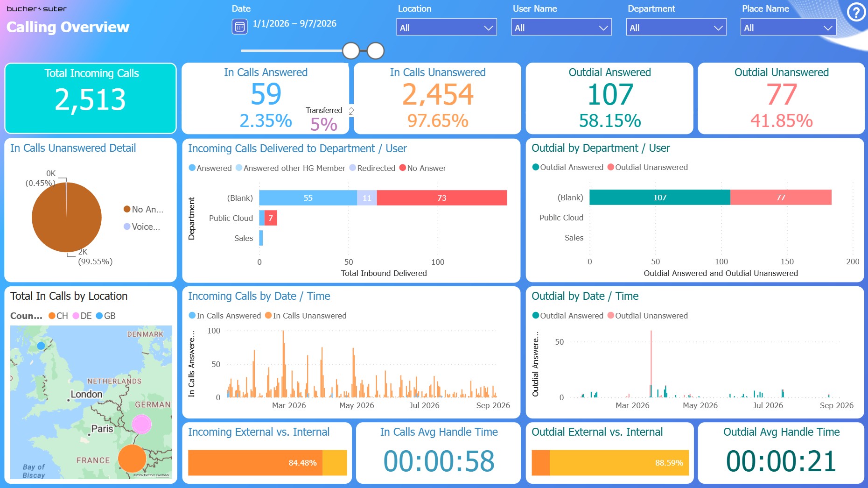Toggle In Calls Answered legend in Date chart

[x=224, y=316]
